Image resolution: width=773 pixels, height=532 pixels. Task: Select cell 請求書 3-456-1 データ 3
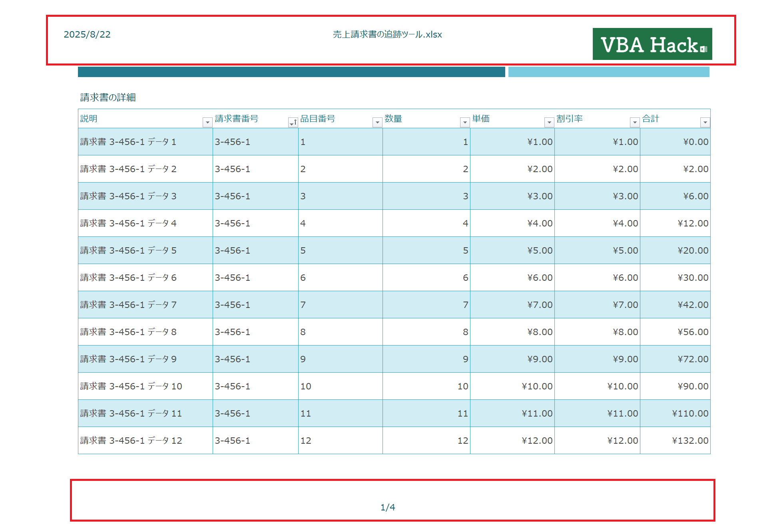click(145, 196)
